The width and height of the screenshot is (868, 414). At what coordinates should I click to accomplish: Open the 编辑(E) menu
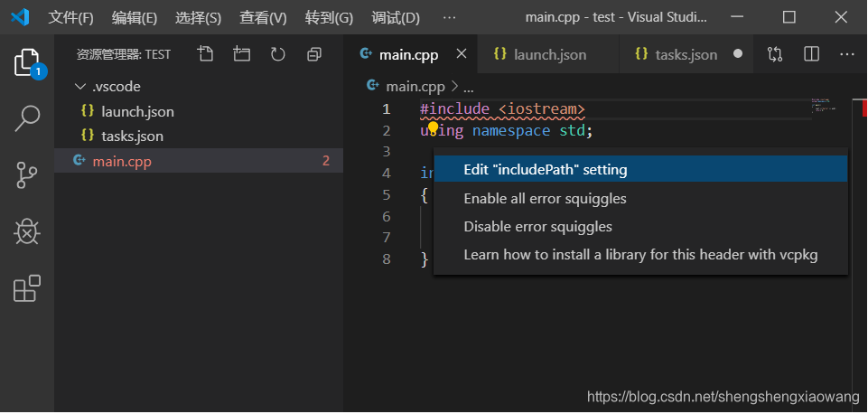[x=135, y=18]
